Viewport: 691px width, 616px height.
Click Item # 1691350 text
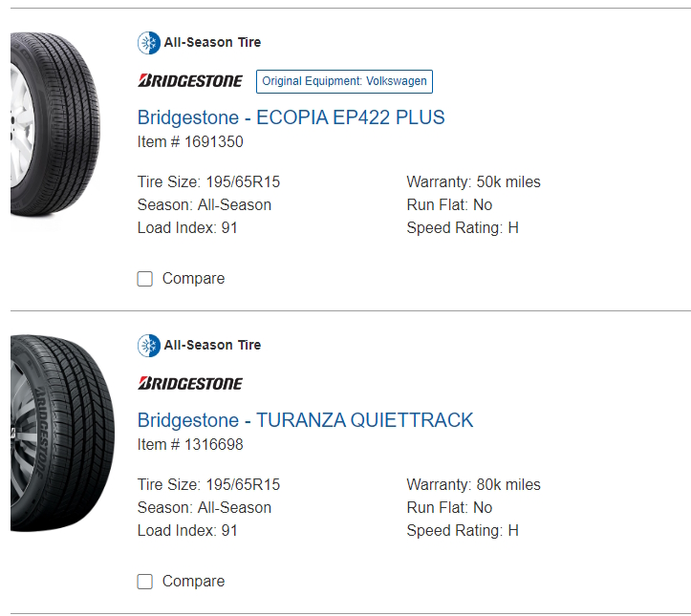(x=190, y=141)
